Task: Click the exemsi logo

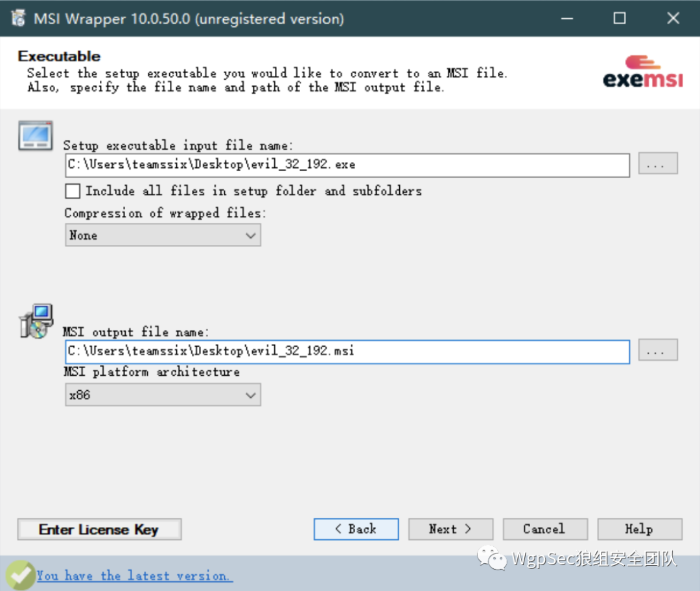Action: point(643,71)
